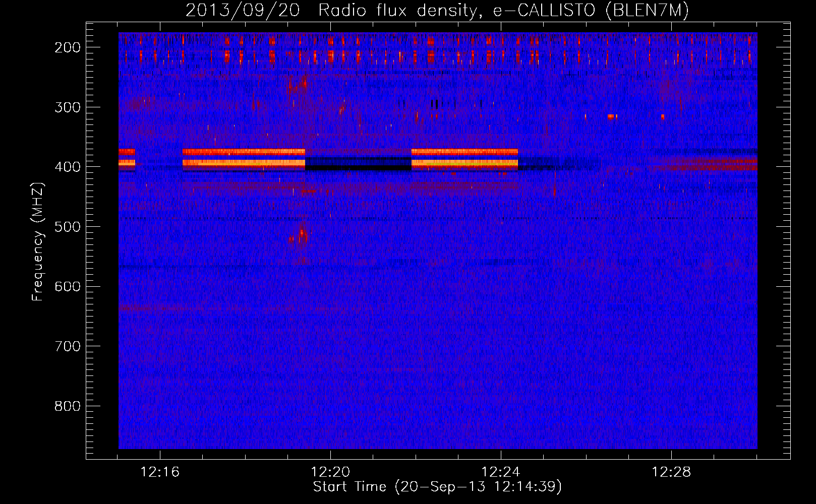Click the 300 frequency tick label
Image resolution: width=816 pixels, height=504 pixels.
click(x=68, y=107)
